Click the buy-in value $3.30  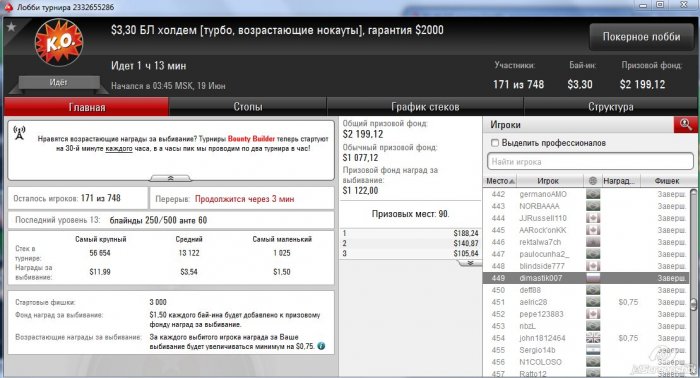pos(580,84)
